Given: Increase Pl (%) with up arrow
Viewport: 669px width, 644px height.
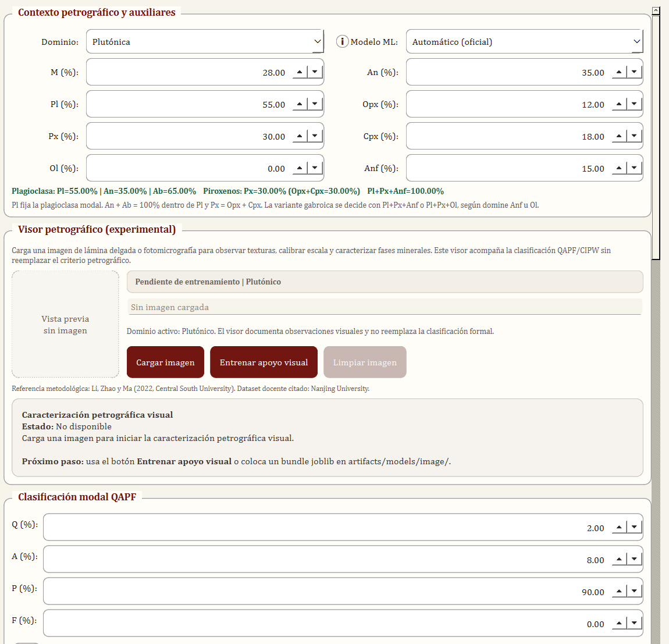Looking at the screenshot, I should pos(300,104).
